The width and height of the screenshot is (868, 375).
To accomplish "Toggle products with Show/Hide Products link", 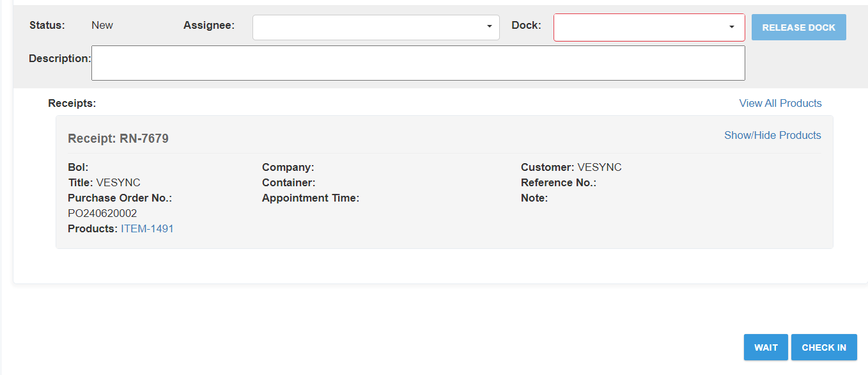I will click(x=772, y=135).
